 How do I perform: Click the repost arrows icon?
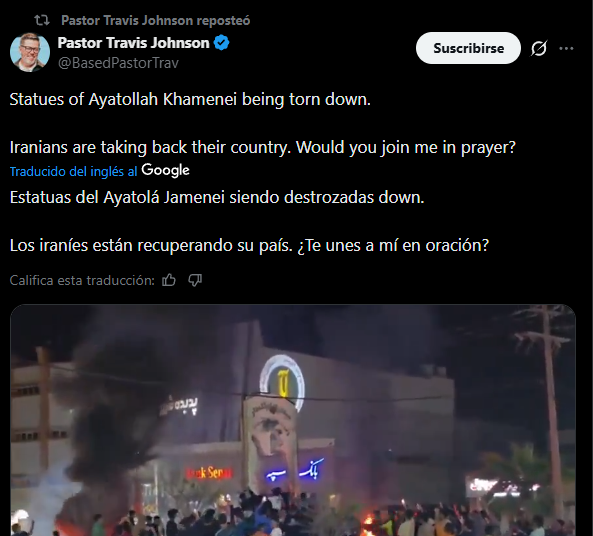coord(42,20)
